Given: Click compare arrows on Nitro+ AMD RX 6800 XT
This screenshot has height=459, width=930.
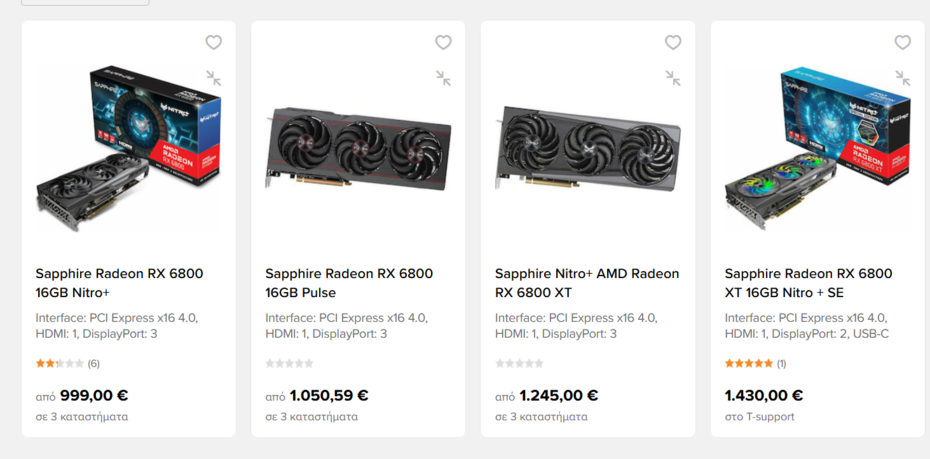Looking at the screenshot, I should [673, 78].
